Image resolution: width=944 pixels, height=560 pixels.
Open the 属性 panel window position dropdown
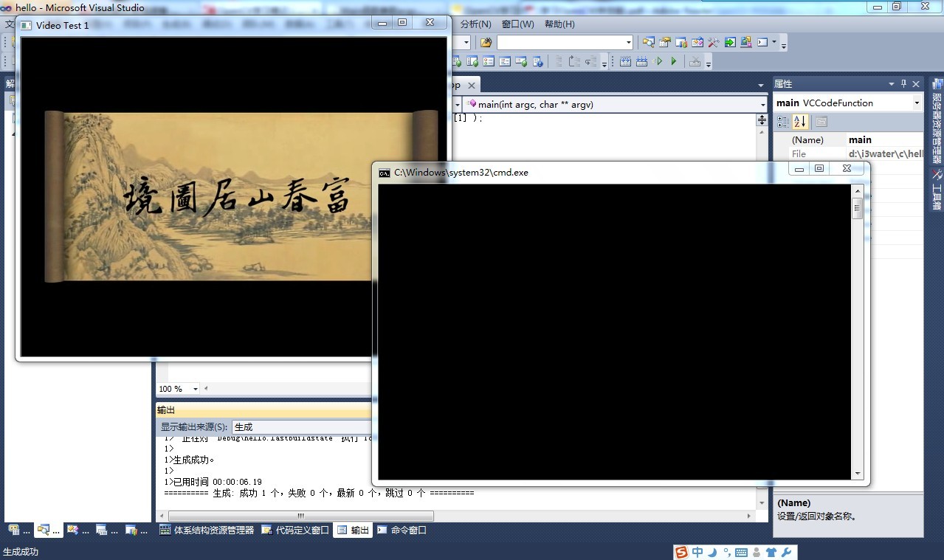coord(892,84)
